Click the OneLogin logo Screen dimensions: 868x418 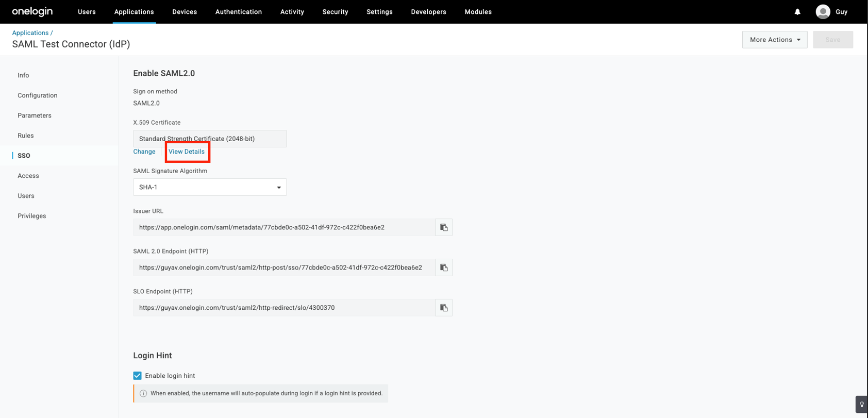coord(32,11)
